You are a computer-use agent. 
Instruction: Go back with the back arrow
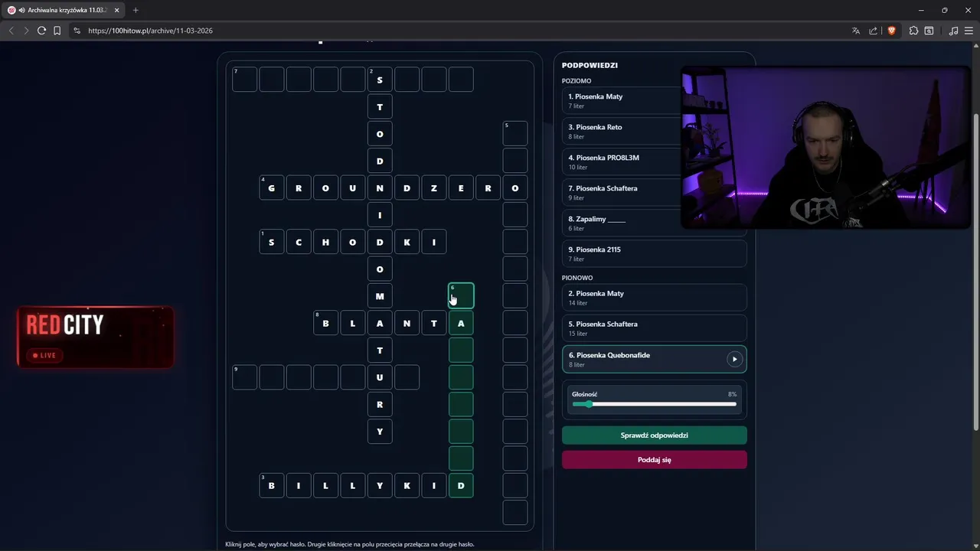(x=11, y=31)
